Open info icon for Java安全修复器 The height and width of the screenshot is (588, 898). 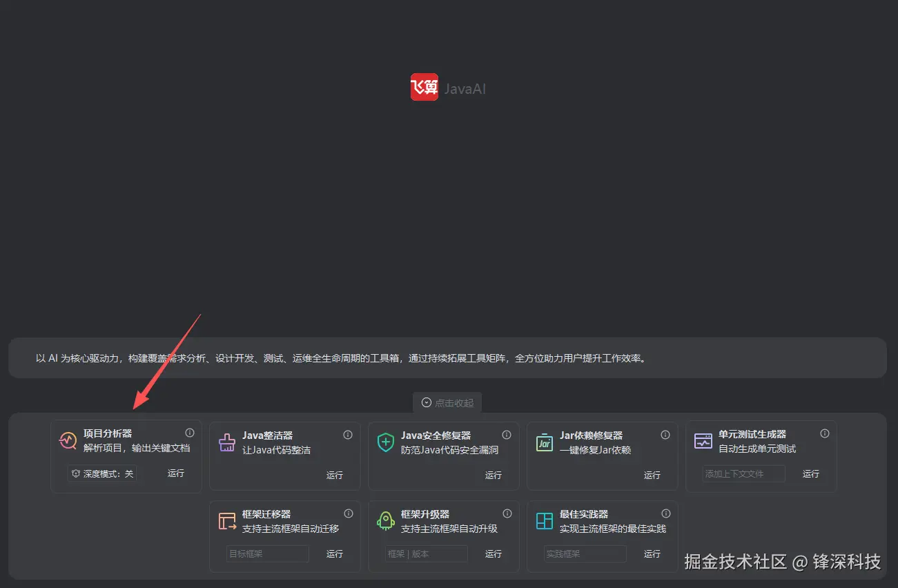507,435
